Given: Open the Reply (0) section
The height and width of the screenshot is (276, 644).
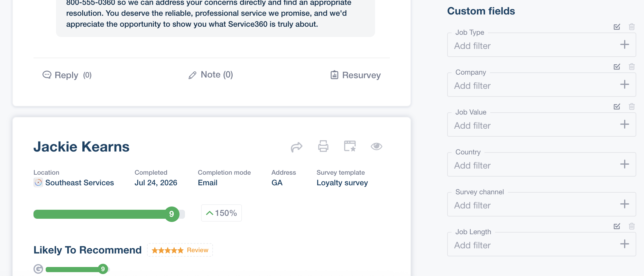Looking at the screenshot, I should 67,75.
